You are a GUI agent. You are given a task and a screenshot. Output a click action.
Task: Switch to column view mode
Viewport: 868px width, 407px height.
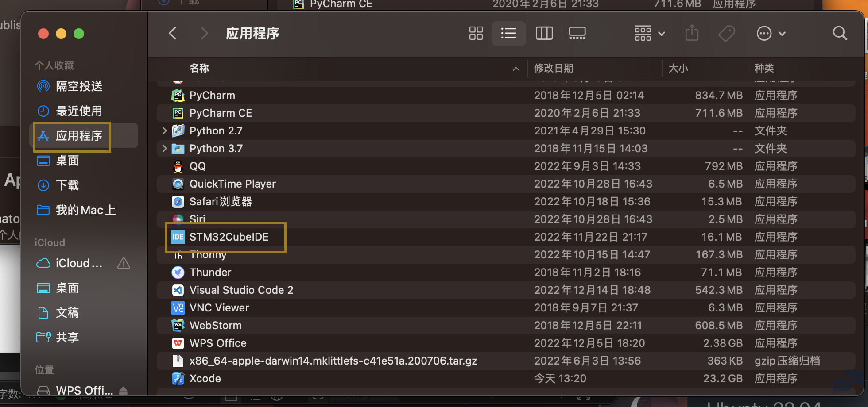[544, 33]
